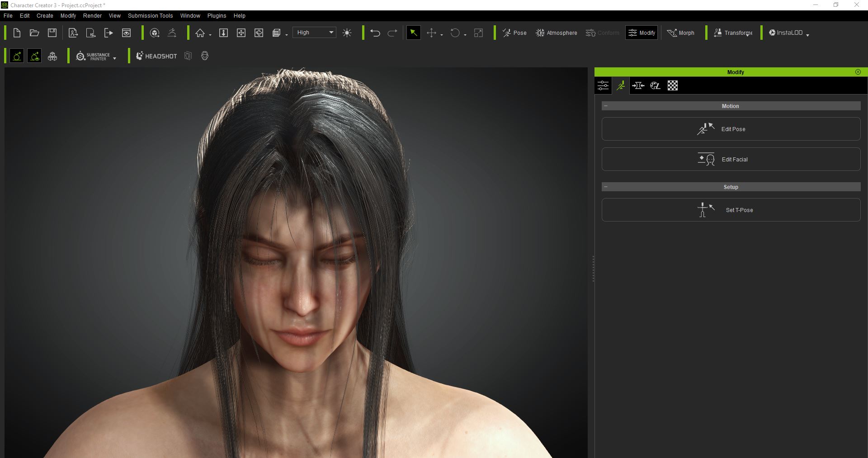Switch to the checkerboard texture tab
Image resolution: width=868 pixels, height=458 pixels.
pos(673,85)
